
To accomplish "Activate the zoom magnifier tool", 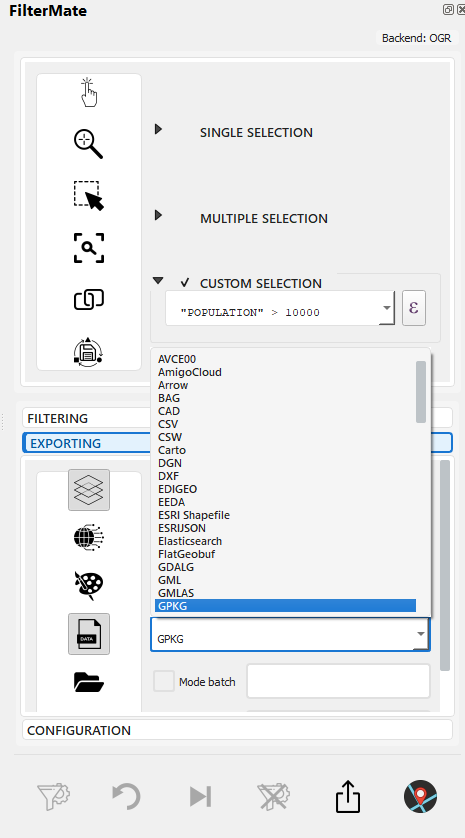I will pos(88,144).
